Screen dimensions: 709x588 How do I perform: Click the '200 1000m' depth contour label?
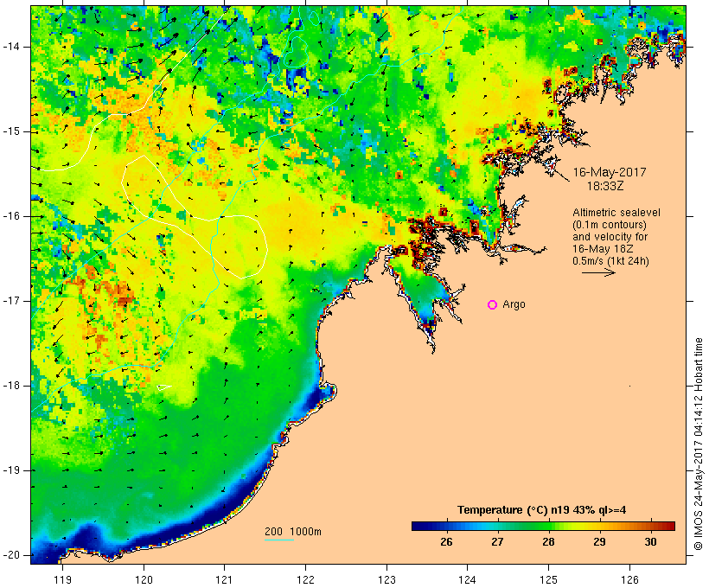293,532
